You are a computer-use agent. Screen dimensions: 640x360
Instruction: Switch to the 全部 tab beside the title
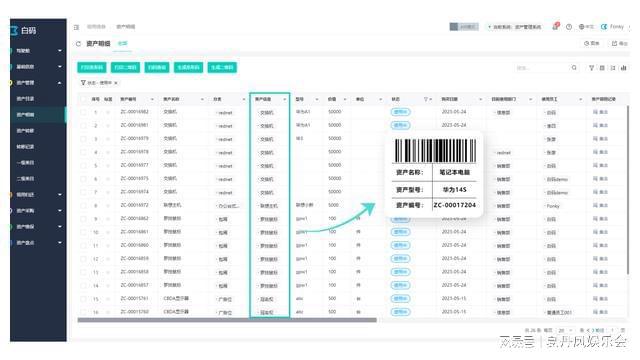pyautogui.click(x=122, y=43)
